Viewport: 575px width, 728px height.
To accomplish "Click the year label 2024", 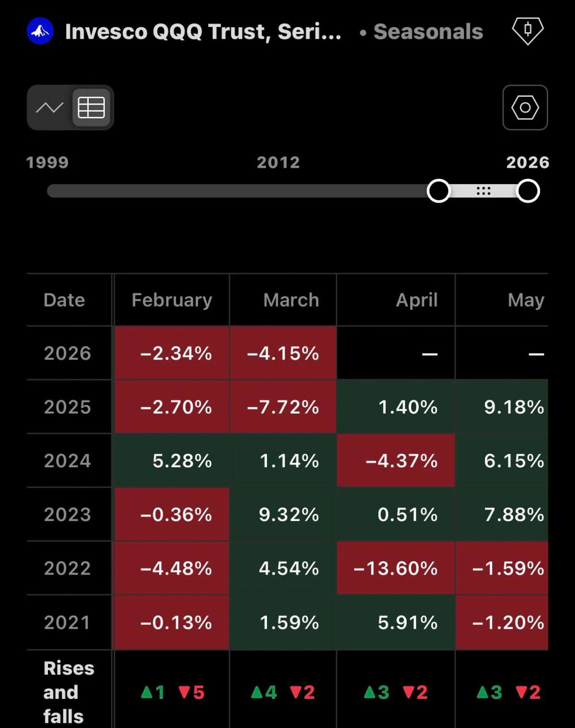I will tap(69, 461).
